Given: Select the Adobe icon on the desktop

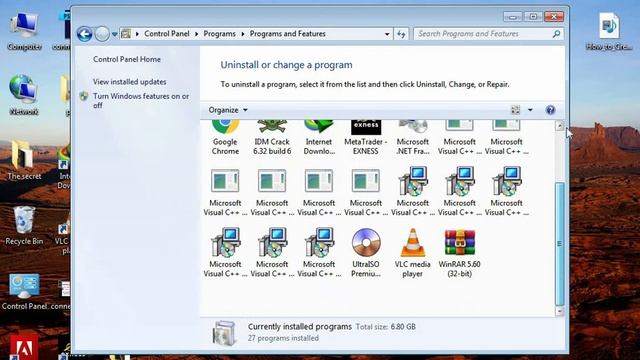Looking at the screenshot, I should tap(24, 347).
